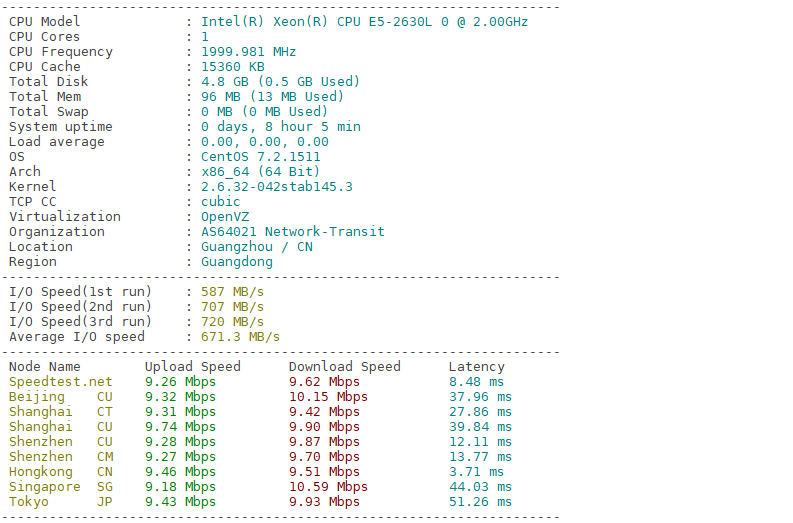Click the I/O Speed 3rd run value
Viewport: 793px width, 523px height.
[233, 322]
